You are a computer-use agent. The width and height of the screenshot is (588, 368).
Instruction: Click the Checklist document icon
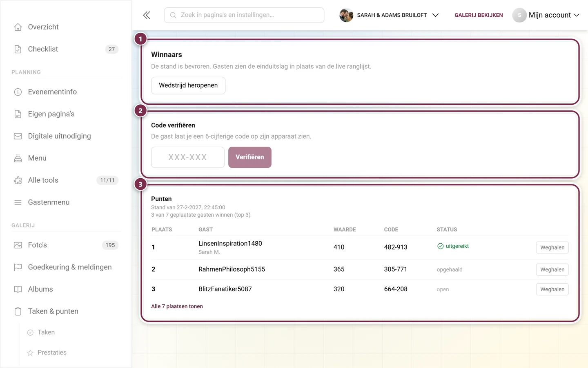(18, 49)
